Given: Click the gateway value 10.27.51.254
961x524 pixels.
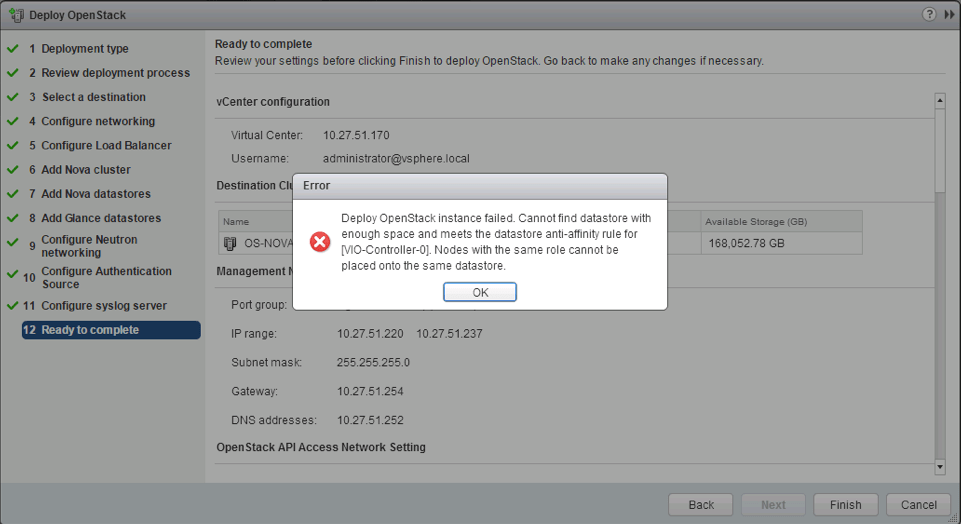Looking at the screenshot, I should [370, 392].
